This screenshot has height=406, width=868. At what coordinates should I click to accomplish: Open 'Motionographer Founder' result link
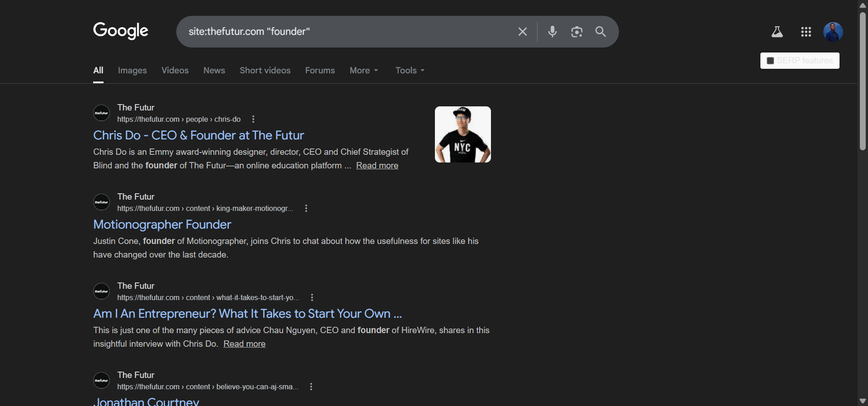point(162,224)
